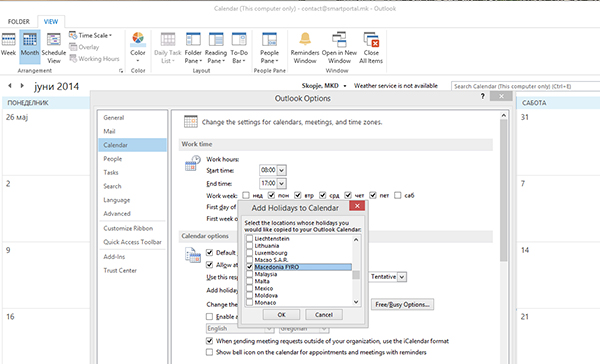Viewport: 600px width, 364px height.
Task: Open the End time dropdown
Action: [281, 184]
